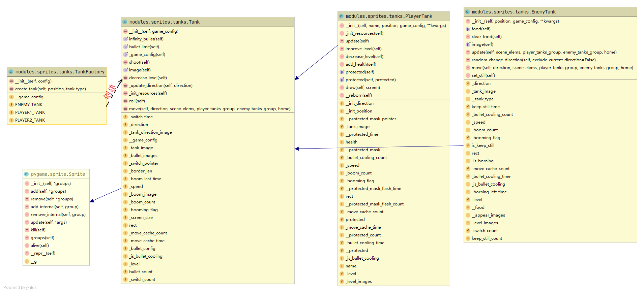Screen dimensions: 644x293
Task: Click the method icon beside alive(self)
Action: tap(27, 246)
